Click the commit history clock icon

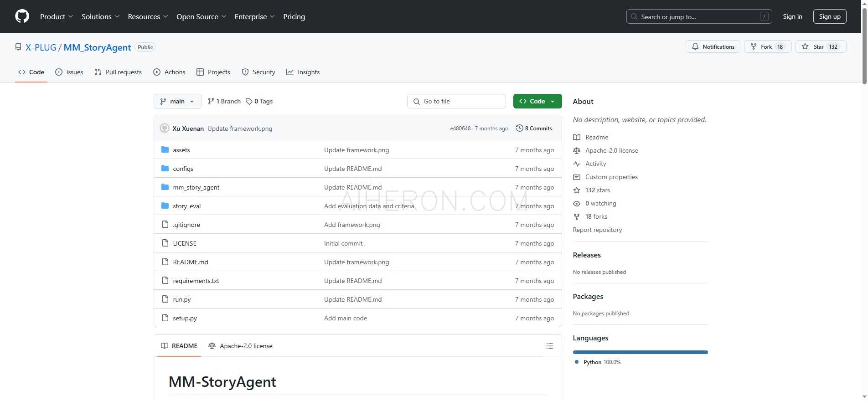coord(519,128)
